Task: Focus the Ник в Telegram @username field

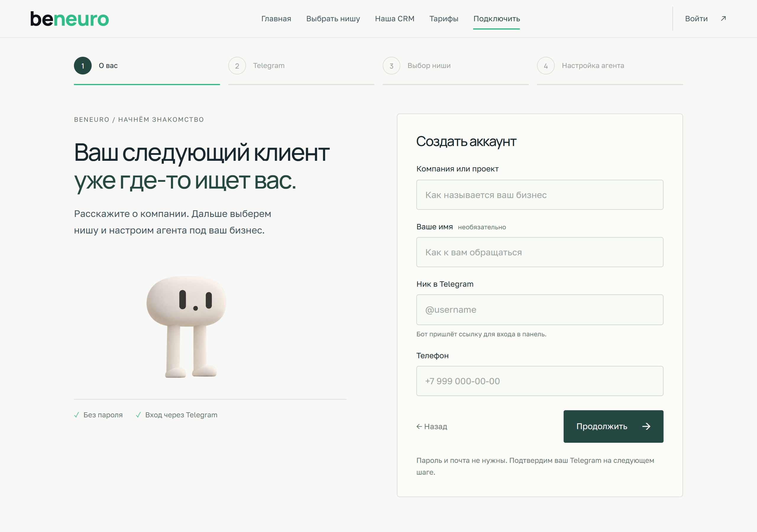Action: (x=540, y=310)
